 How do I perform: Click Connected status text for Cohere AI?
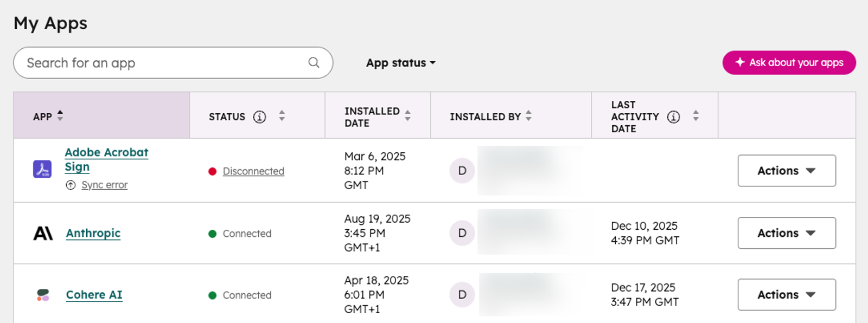[x=247, y=295]
